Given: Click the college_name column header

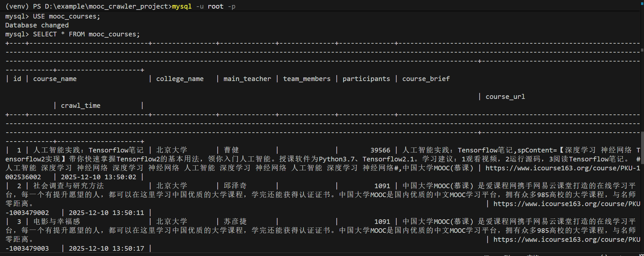Looking at the screenshot, I should 180,79.
